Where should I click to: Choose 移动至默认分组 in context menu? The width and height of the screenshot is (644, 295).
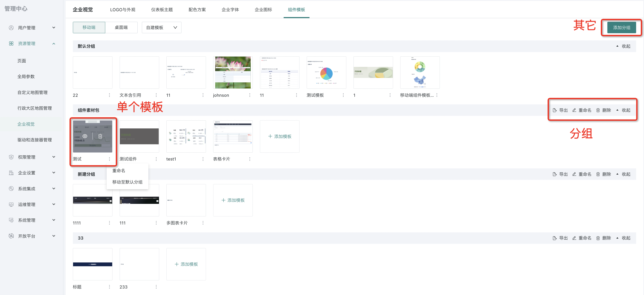pos(127,182)
